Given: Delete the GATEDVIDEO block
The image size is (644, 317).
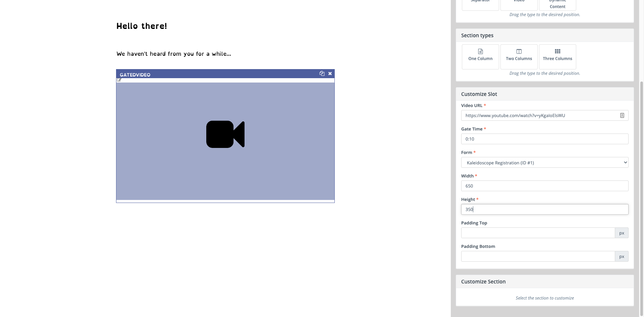Looking at the screenshot, I should click(x=330, y=73).
